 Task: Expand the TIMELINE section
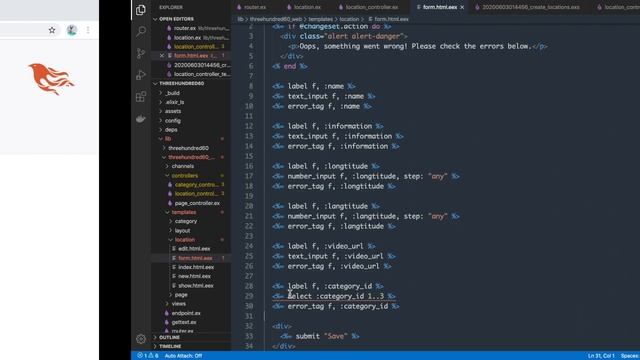tap(170, 347)
